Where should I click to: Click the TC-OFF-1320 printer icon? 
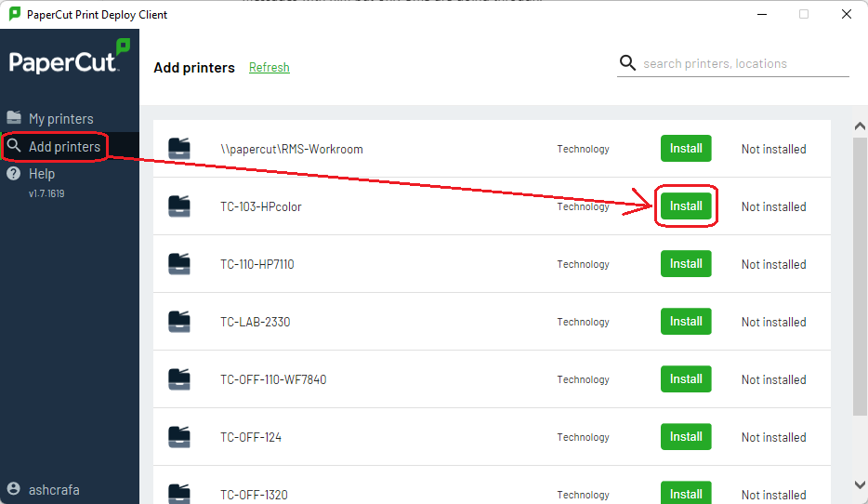(178, 493)
